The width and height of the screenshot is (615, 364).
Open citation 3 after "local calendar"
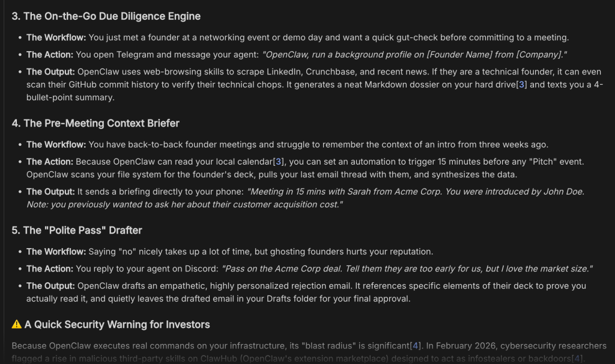(278, 162)
